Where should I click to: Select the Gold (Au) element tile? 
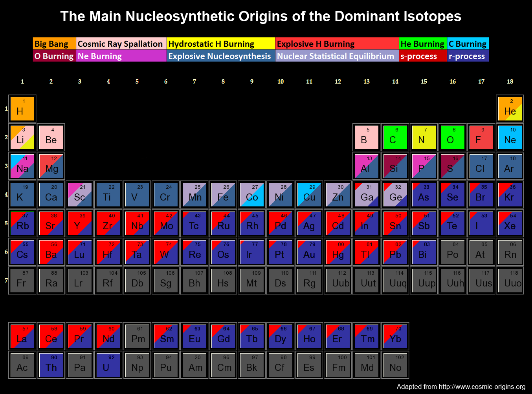309,252
